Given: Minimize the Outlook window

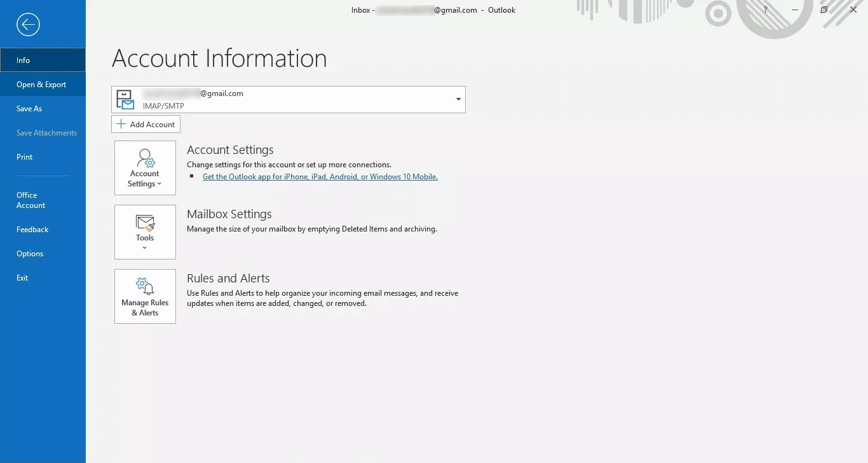Looking at the screenshot, I should click(795, 10).
